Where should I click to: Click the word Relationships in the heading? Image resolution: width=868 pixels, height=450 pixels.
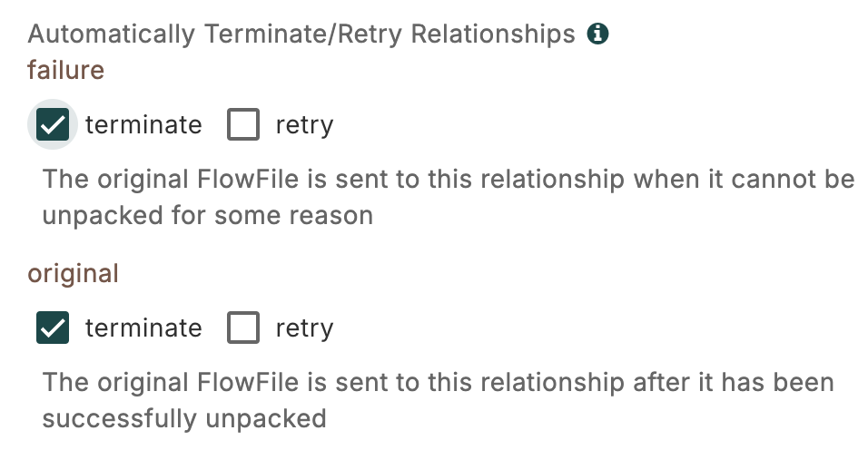point(493,34)
